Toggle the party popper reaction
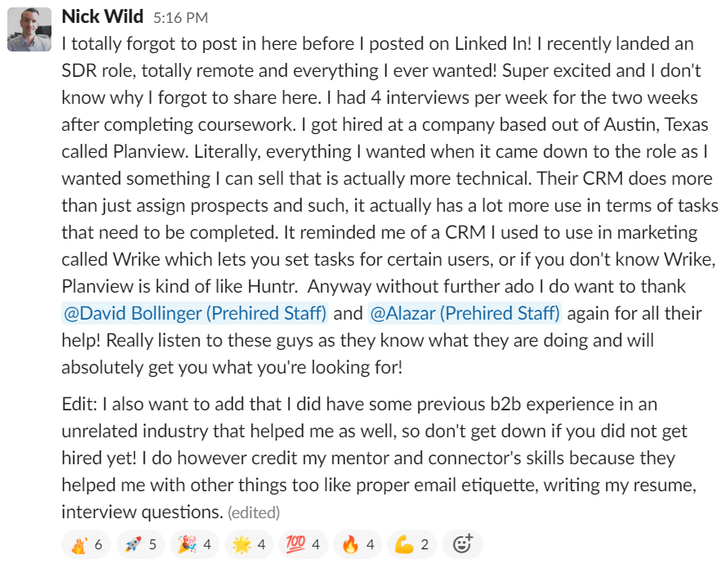This screenshot has width=728, height=564. coord(194,544)
